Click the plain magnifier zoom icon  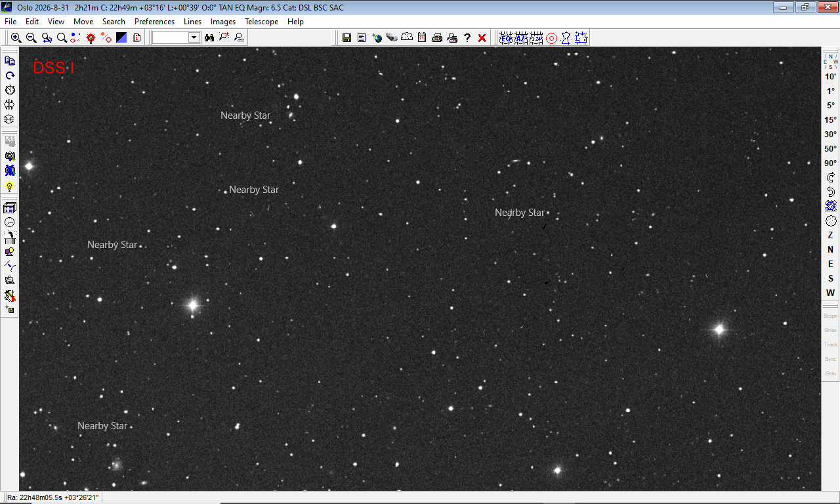pos(61,38)
